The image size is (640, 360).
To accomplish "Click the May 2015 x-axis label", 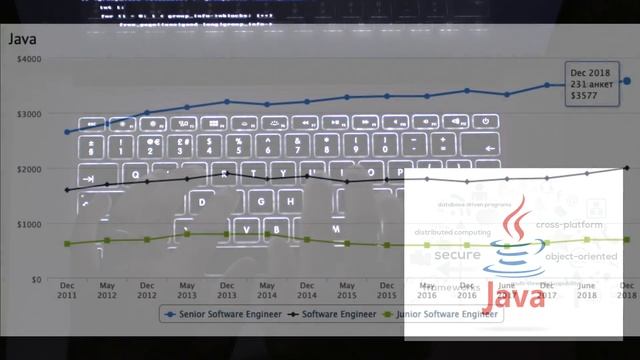I will pos(347,290).
